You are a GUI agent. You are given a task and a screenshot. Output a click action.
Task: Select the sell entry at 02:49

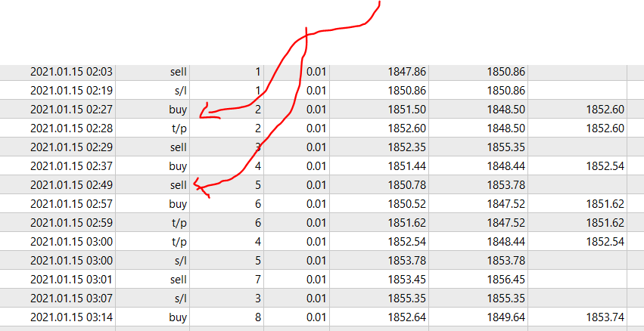(x=179, y=185)
